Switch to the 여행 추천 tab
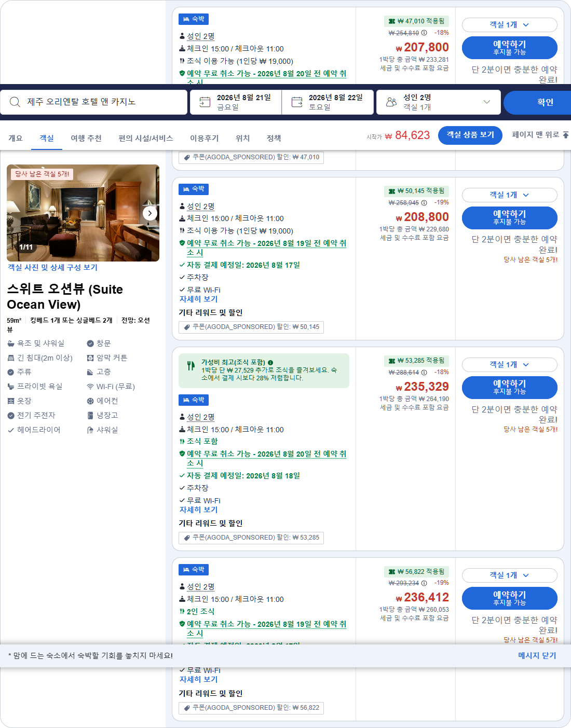 click(86, 138)
